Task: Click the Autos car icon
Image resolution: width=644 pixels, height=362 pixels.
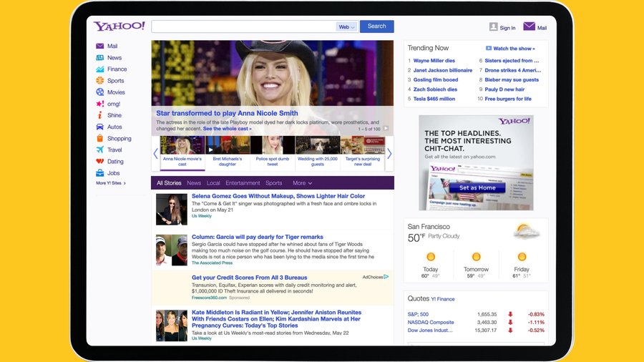Action: tap(99, 127)
